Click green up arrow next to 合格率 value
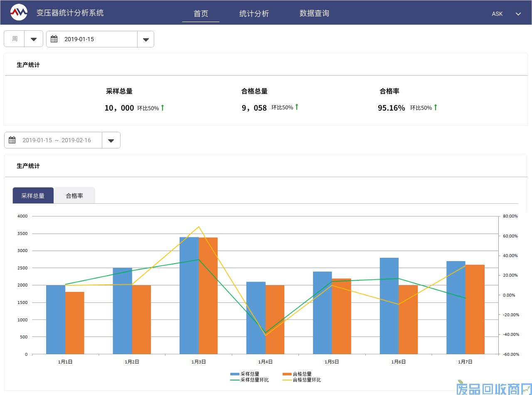 pos(436,107)
